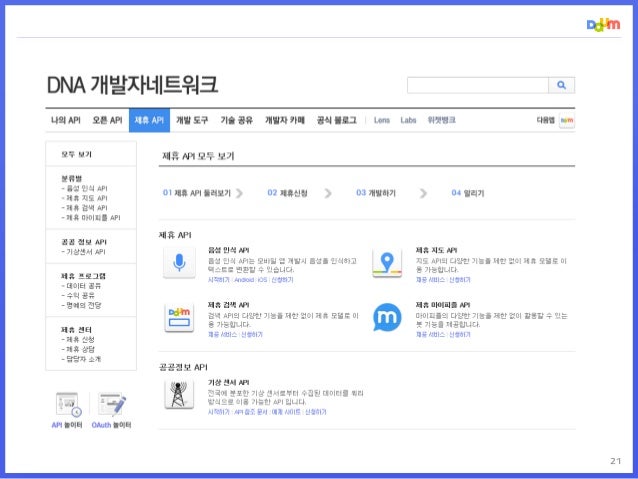Image resolution: width=638 pixels, height=479 pixels.
Task: Click the 기상 센서 API card title
Action: (228, 383)
